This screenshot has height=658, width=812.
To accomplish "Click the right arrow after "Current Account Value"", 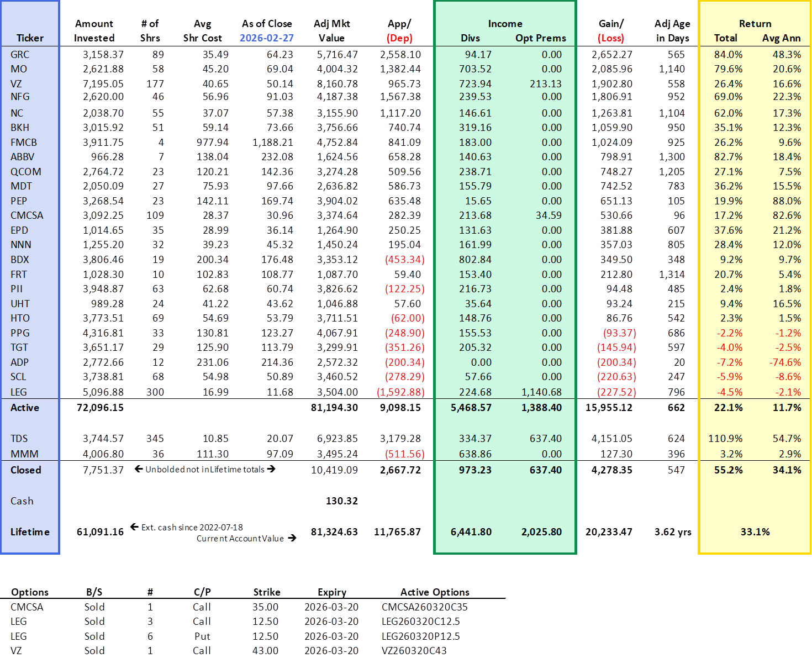I will click(x=292, y=538).
